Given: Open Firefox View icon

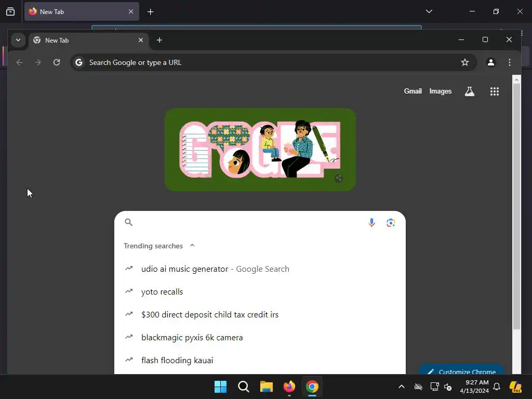Looking at the screenshot, I should [10, 11].
